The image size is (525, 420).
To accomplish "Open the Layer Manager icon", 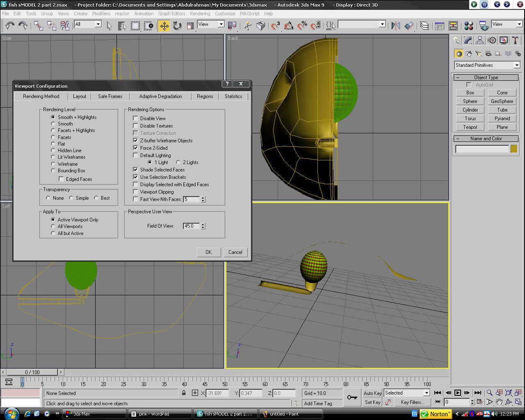I will (x=425, y=26).
